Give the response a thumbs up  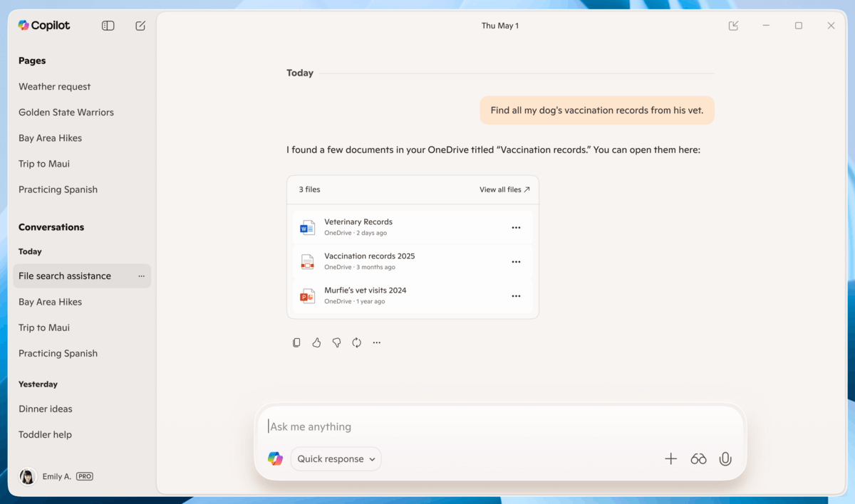click(316, 342)
